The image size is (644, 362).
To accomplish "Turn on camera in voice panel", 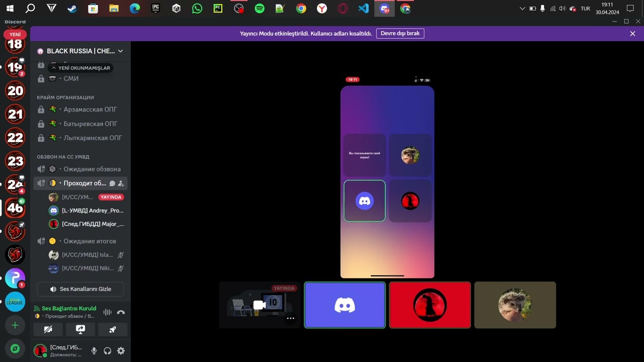I will (48, 329).
